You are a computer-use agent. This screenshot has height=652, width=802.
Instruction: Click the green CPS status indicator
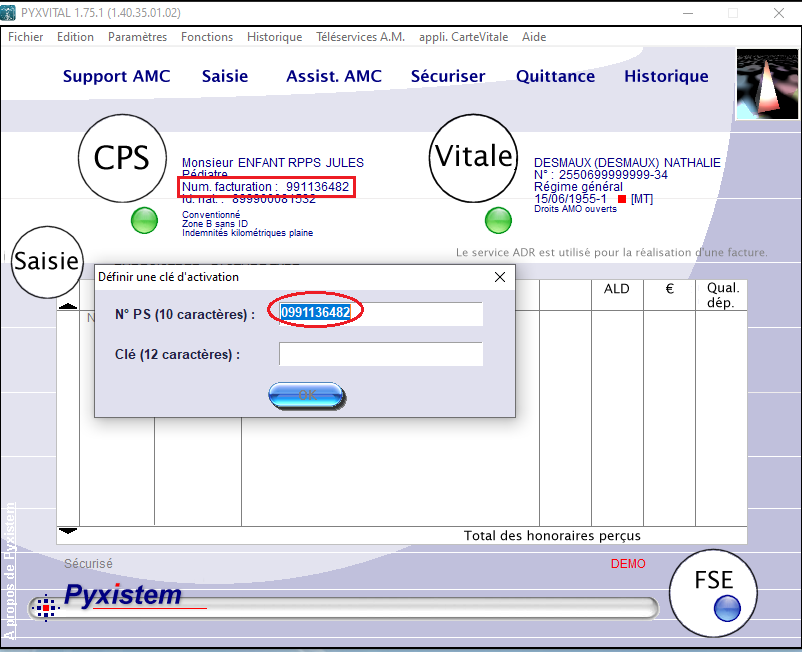point(144,220)
